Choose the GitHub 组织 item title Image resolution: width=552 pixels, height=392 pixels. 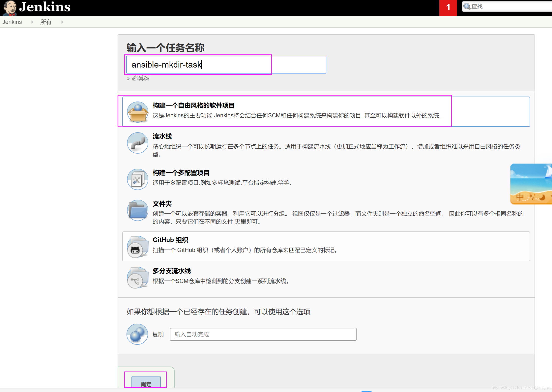click(170, 240)
